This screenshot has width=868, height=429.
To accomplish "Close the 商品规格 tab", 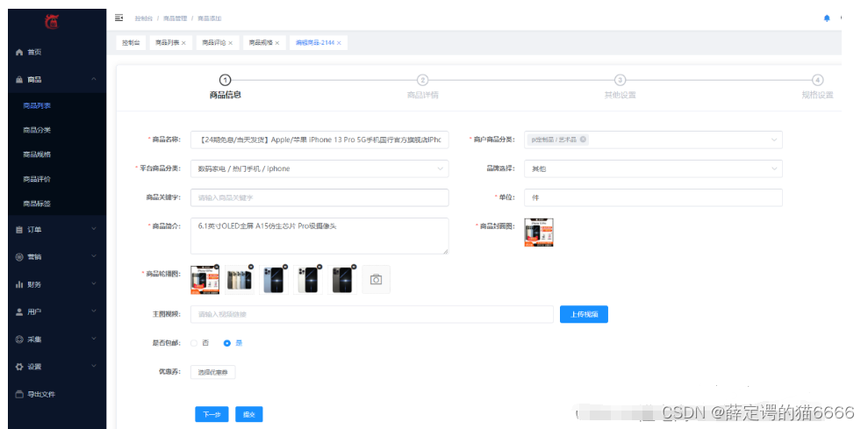I will point(277,43).
